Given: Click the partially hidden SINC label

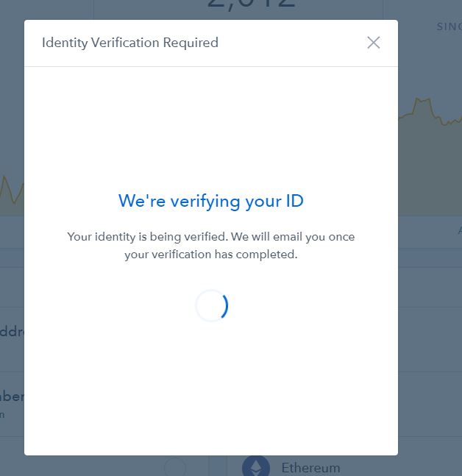Looking at the screenshot, I should coord(449,26).
